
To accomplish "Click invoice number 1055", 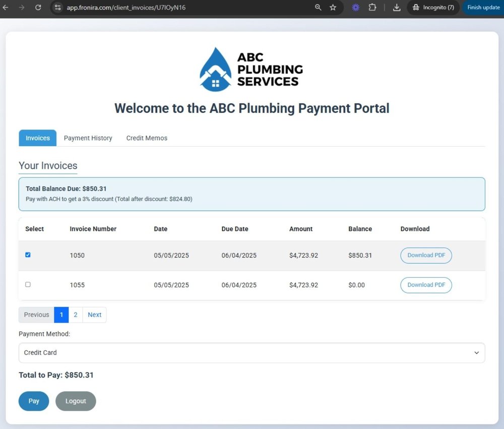I will point(77,285).
